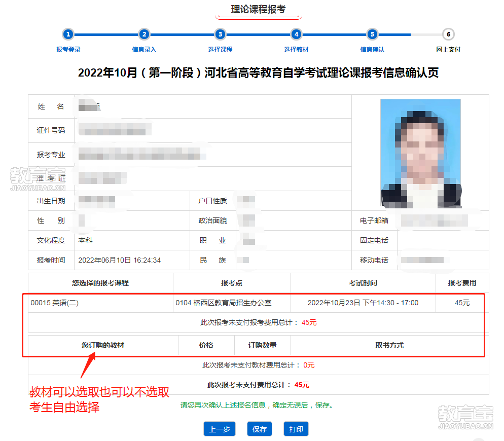Click the 政治面貌 field label
The width and height of the screenshot is (504, 441).
(213, 220)
